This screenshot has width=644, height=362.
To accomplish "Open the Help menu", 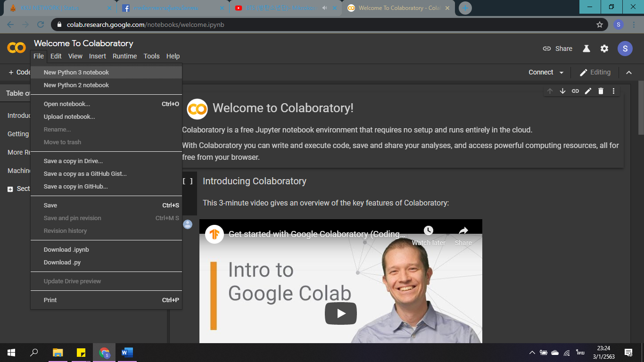I will tap(173, 56).
